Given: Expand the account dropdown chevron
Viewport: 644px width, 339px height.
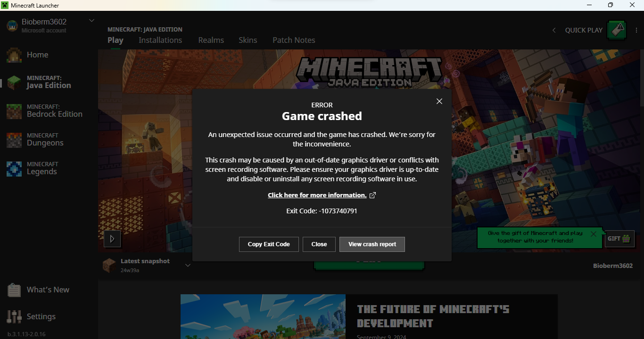Looking at the screenshot, I should click(91, 21).
